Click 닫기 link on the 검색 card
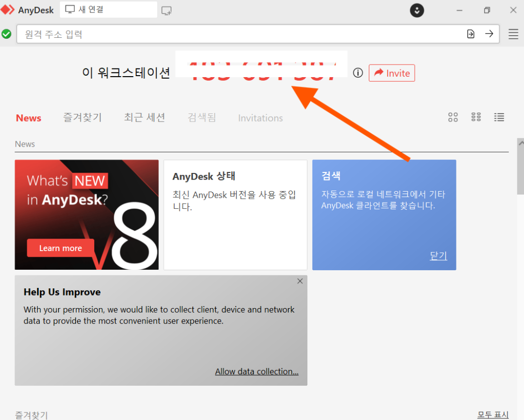Viewport: 524px width, 420px height. pos(438,256)
